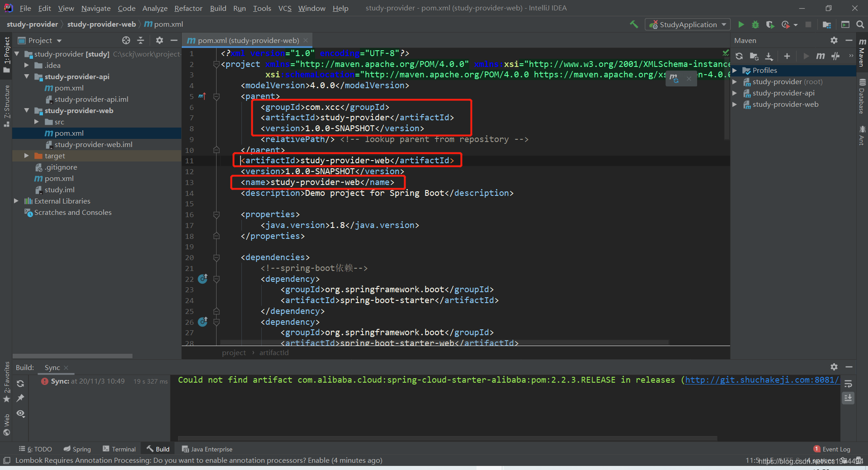The image size is (868, 470).
Task: Execute Maven goal using the m icon
Action: tap(820, 56)
